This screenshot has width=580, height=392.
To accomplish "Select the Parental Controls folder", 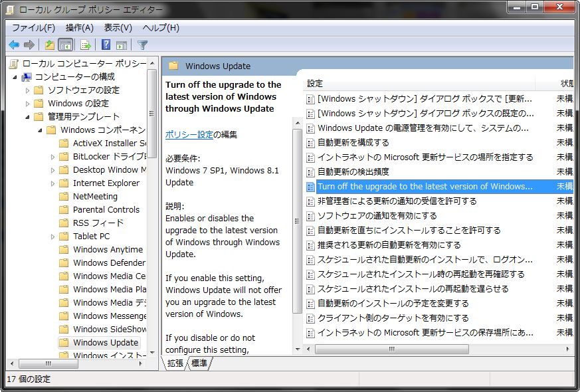I will pyautogui.click(x=106, y=210).
